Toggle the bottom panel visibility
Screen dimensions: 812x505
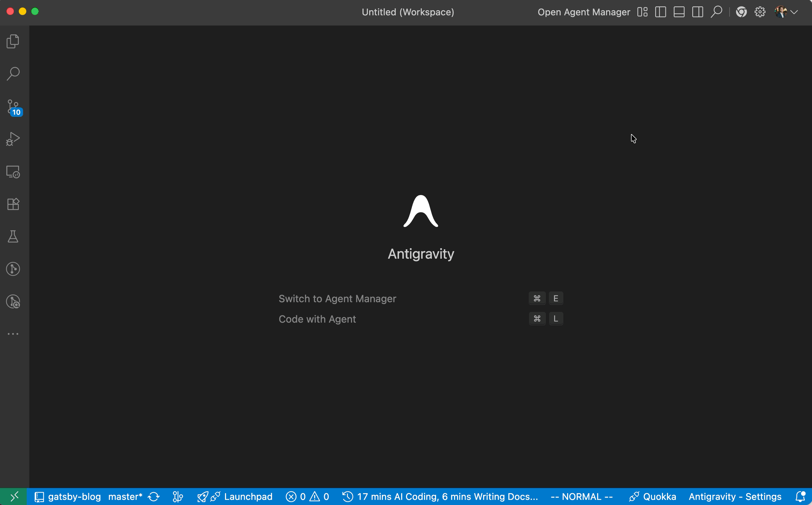[x=679, y=12]
